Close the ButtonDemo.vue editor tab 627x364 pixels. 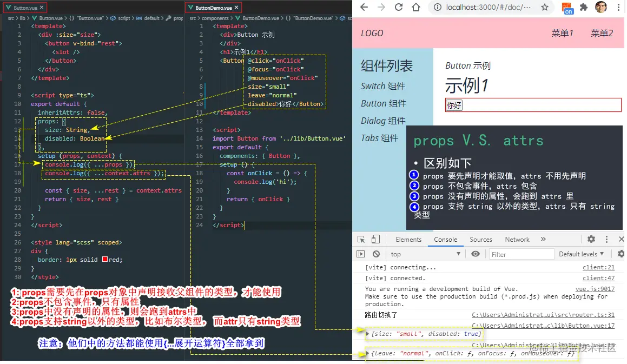(236, 8)
